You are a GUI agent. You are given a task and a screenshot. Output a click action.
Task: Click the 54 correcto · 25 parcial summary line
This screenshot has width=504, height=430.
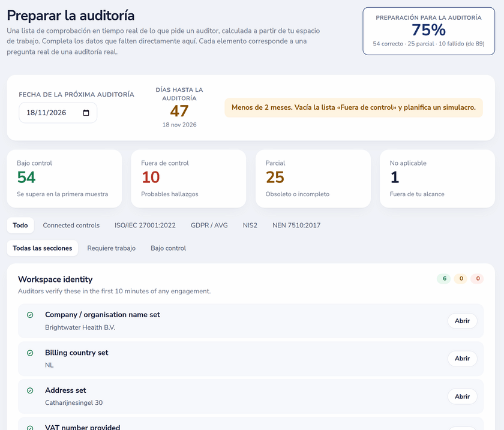pos(429,44)
